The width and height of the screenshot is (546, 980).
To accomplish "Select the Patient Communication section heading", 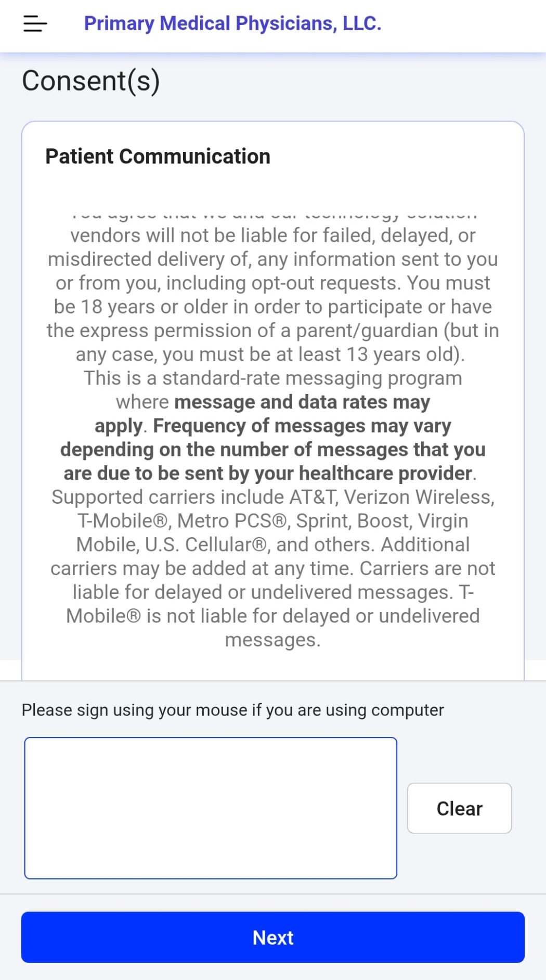I will tap(158, 156).
